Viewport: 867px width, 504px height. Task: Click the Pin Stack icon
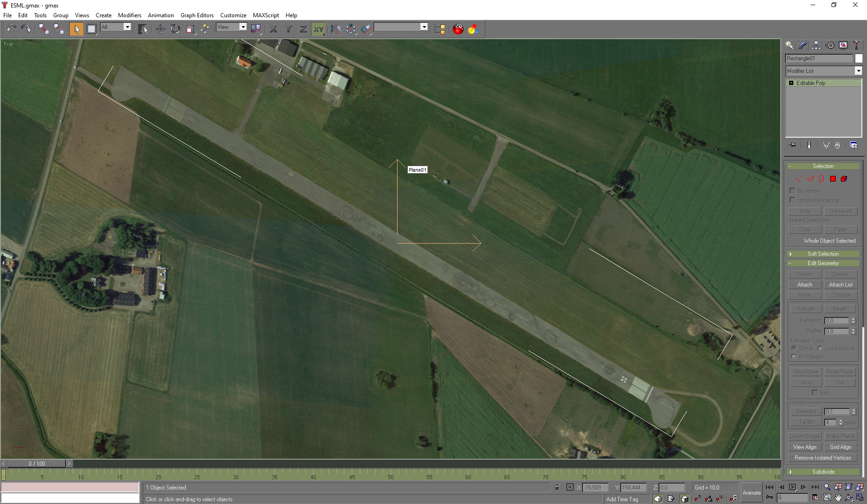pyautogui.click(x=793, y=145)
